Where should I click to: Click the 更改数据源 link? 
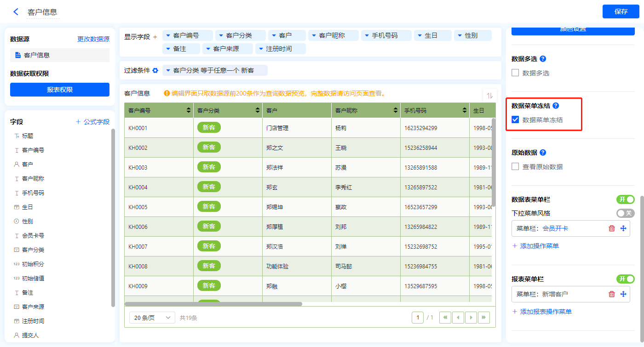[93, 40]
